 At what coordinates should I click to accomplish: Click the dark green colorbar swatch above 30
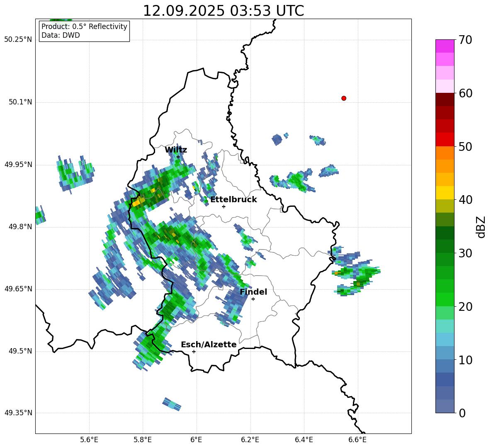445,246
